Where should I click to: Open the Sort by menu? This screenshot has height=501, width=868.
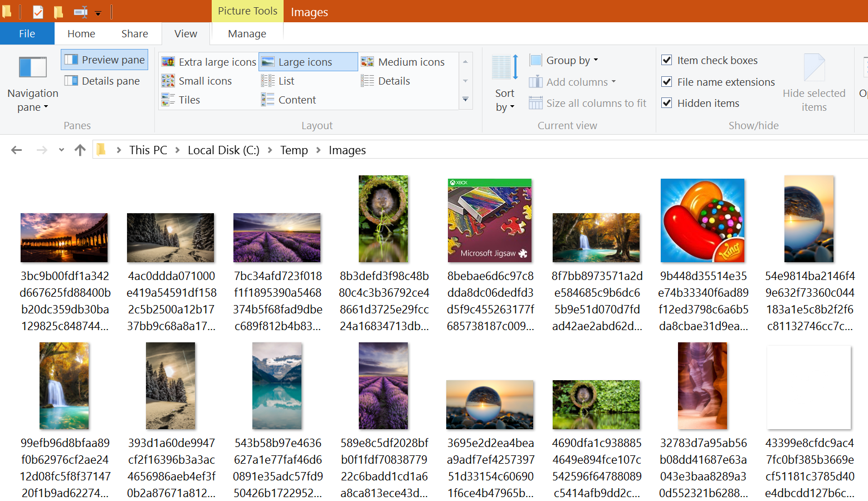pyautogui.click(x=505, y=84)
